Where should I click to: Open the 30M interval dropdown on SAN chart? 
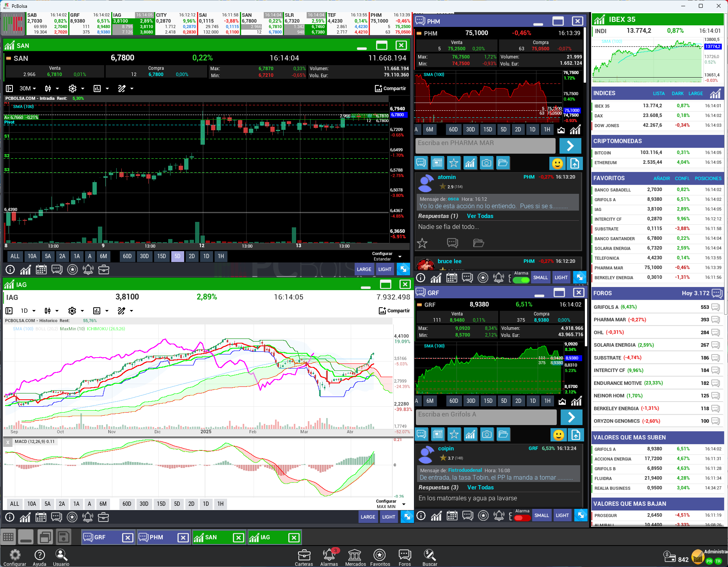click(28, 89)
